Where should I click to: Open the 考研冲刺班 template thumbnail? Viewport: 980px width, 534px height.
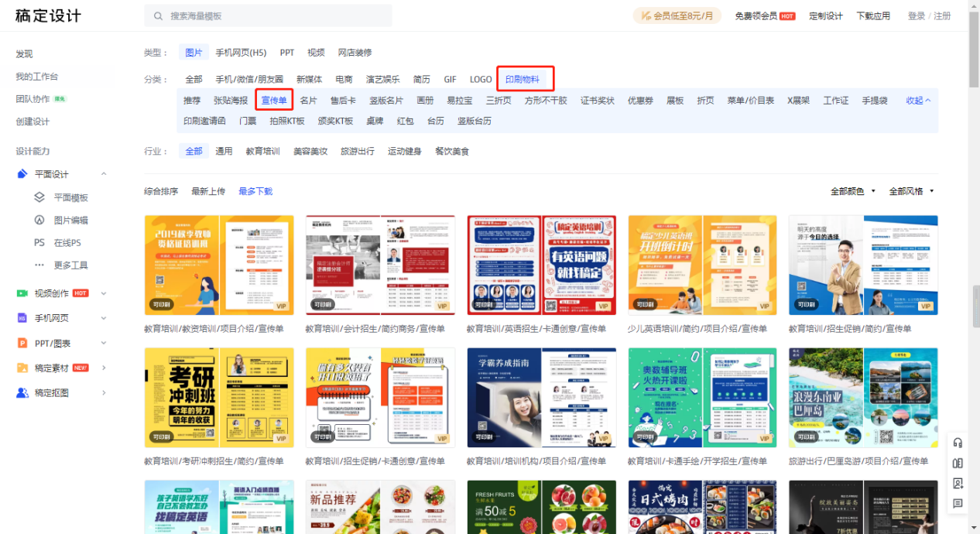pos(219,398)
